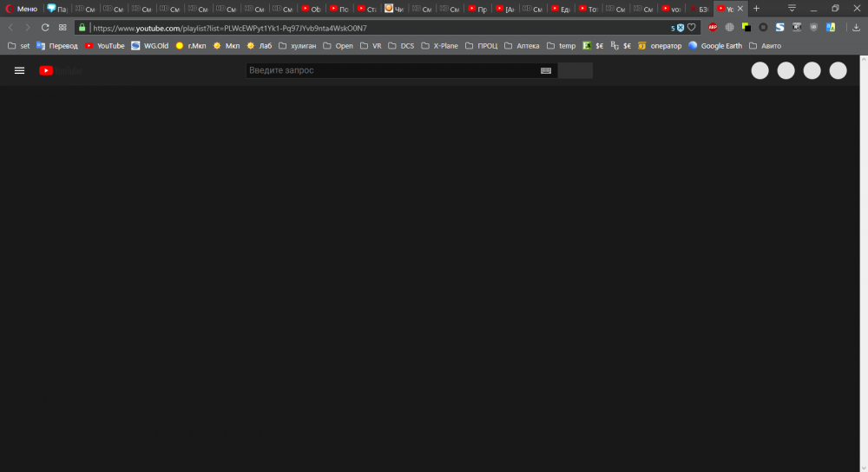Viewport: 868px width, 472px height.
Task: Open the Перевод bookmark
Action: [57, 46]
